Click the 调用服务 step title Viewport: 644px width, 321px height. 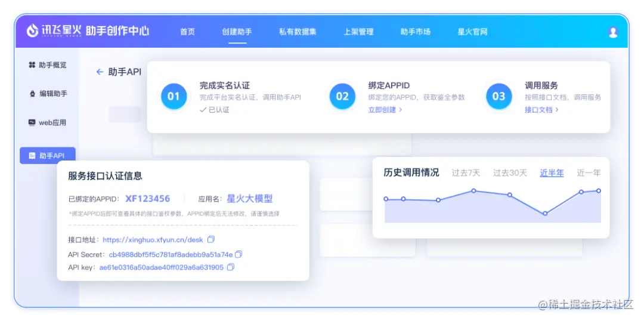(x=541, y=85)
